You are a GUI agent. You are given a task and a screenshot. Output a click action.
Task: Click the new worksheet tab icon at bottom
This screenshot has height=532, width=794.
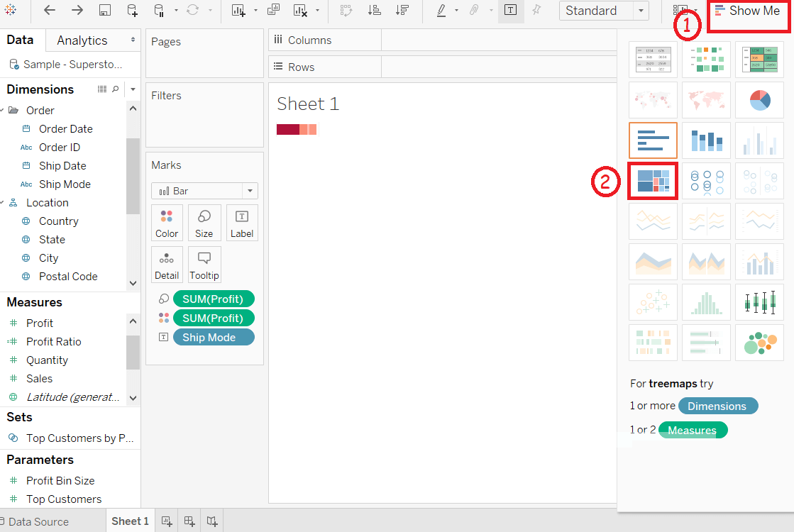tap(167, 521)
